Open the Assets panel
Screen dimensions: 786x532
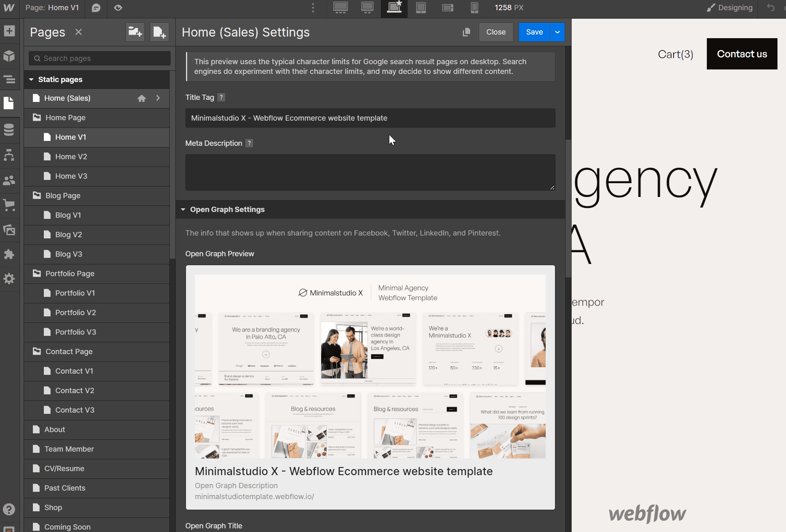(x=9, y=230)
